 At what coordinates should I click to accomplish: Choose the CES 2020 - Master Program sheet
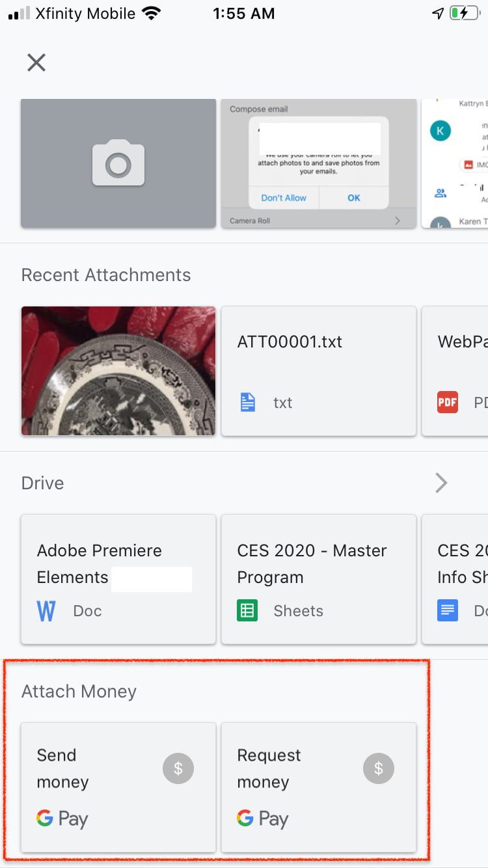318,579
